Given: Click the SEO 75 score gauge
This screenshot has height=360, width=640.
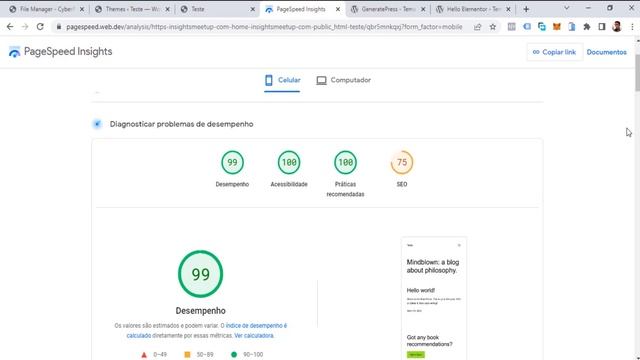Looking at the screenshot, I should tap(402, 162).
